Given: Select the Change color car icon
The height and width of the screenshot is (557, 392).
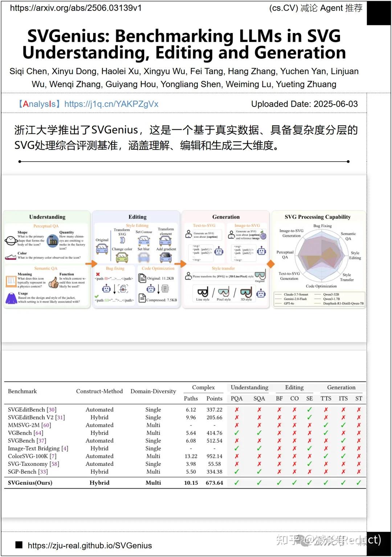Looking at the screenshot, I should tap(122, 257).
